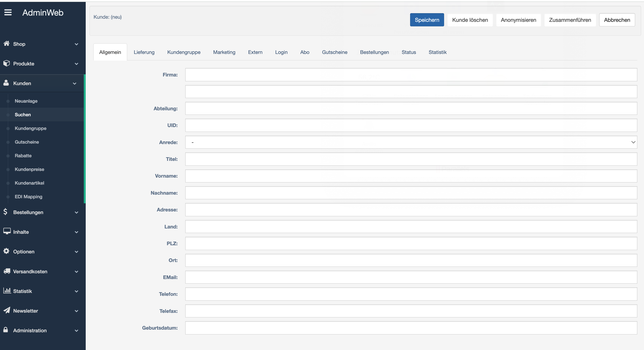Click the Abbrechen button
This screenshot has height=350, width=644.
pyautogui.click(x=617, y=20)
